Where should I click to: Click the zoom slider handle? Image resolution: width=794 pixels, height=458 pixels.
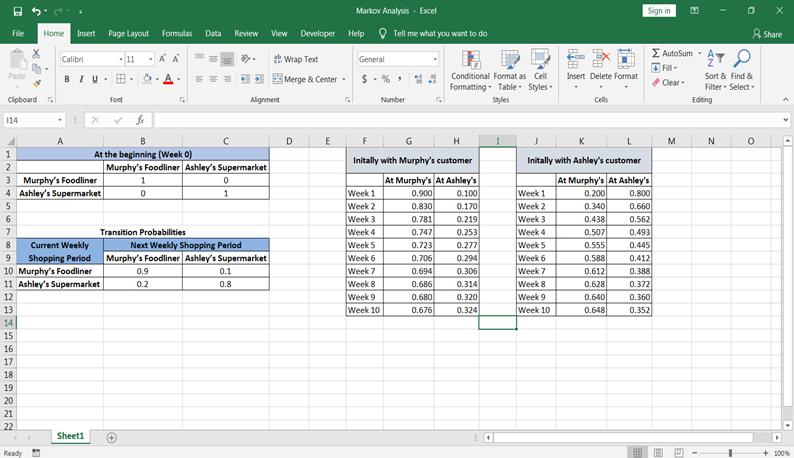(x=730, y=453)
